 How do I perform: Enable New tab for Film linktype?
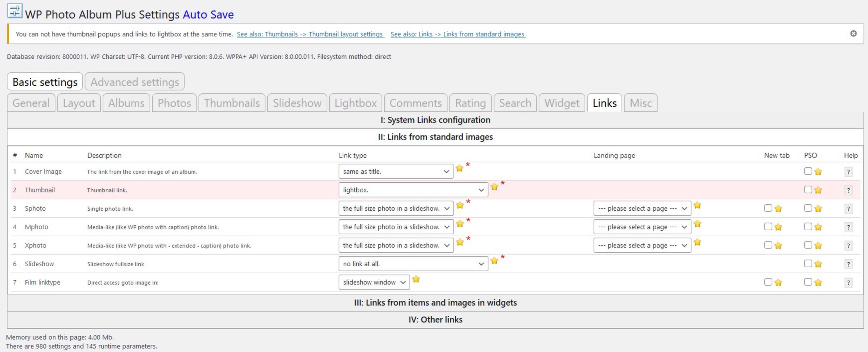coord(768,282)
